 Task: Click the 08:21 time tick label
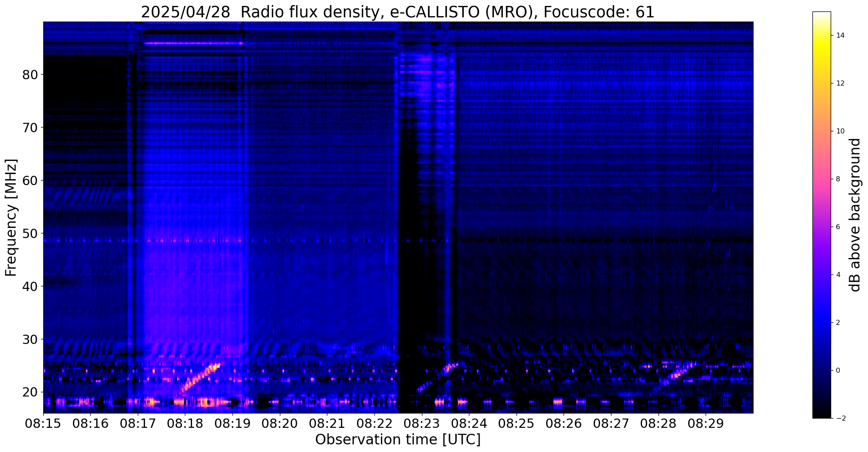327,423
